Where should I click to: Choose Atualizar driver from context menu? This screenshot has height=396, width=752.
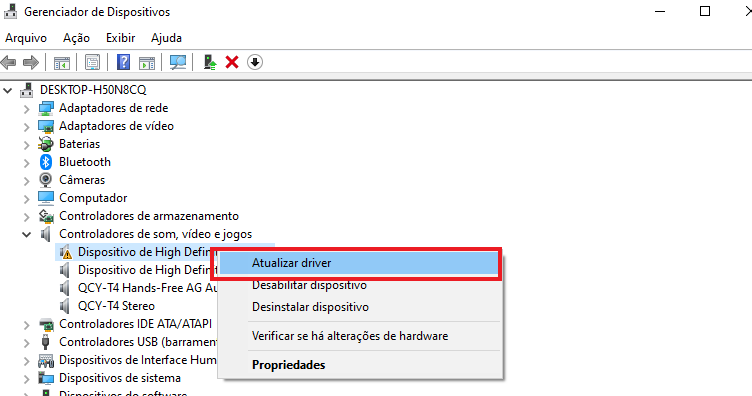pyautogui.click(x=359, y=263)
